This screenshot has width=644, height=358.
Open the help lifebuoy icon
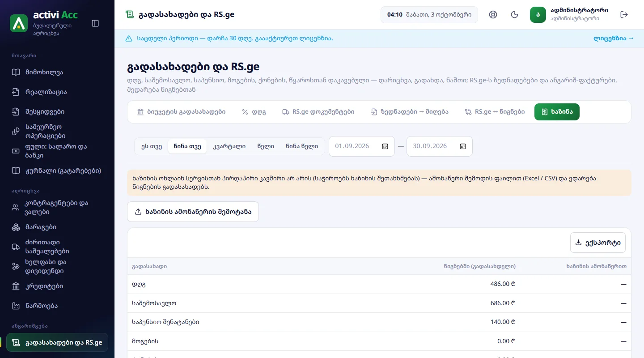pos(493,14)
